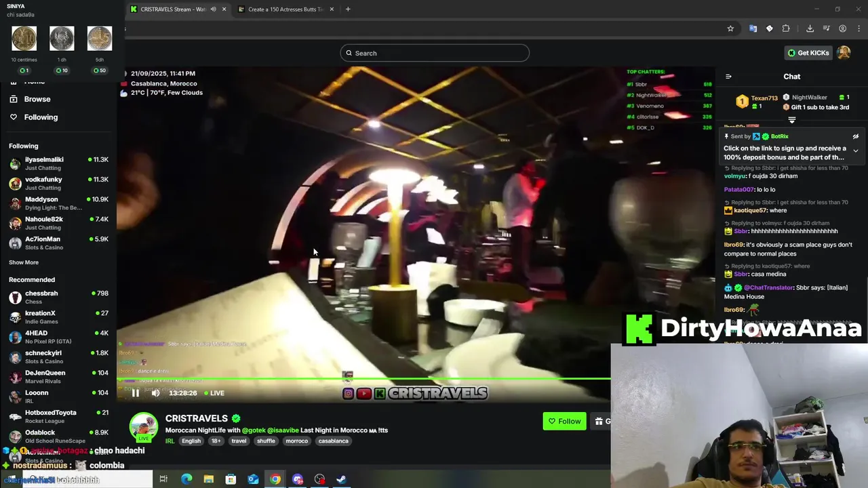
Task: Open NightWalker in gift leaderboard
Action: click(809, 98)
